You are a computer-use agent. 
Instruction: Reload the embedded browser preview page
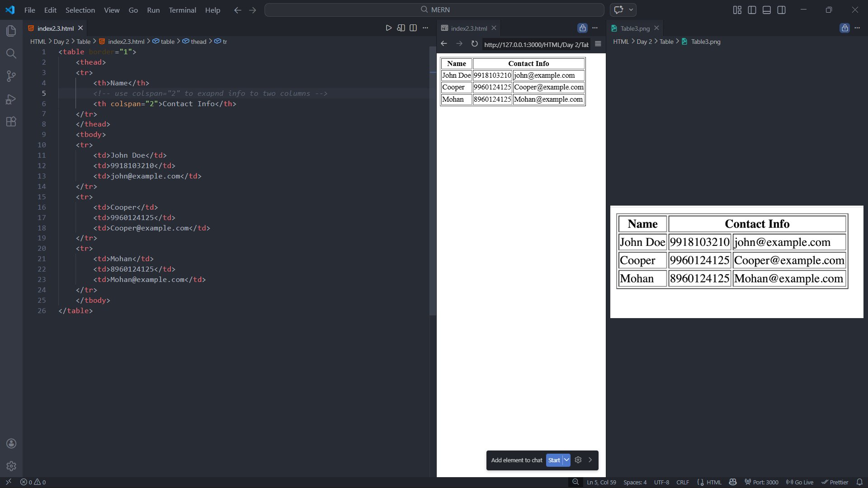click(474, 44)
